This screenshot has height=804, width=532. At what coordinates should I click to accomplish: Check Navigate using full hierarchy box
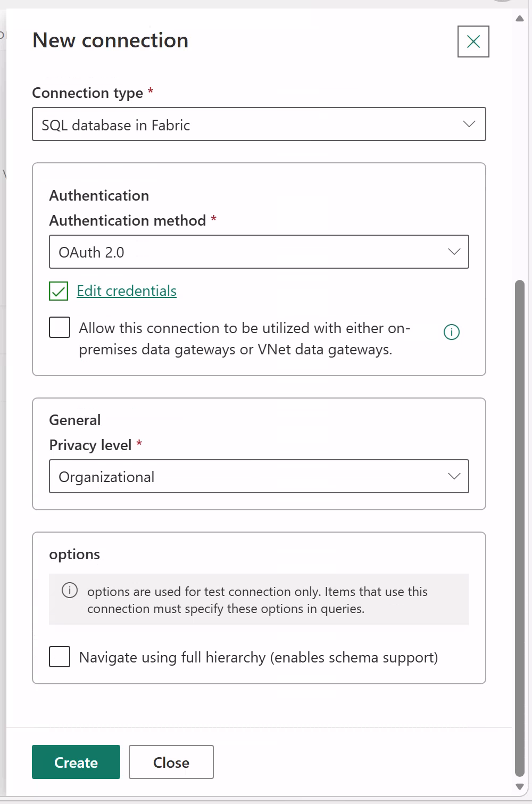[60, 657]
